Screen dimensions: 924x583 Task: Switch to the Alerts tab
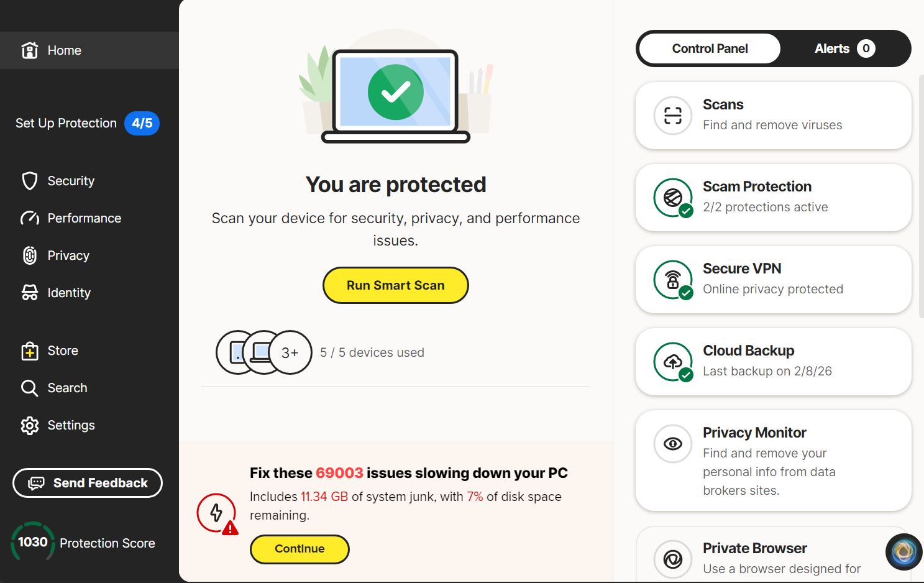tap(844, 48)
